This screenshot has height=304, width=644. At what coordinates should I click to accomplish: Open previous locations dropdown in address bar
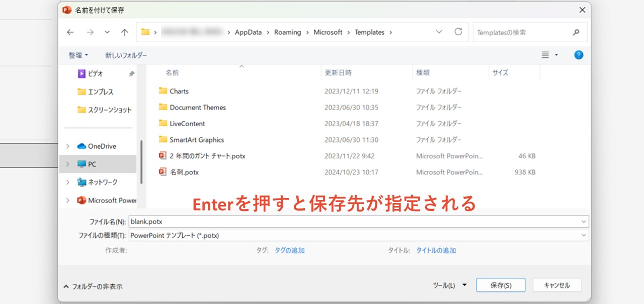[439, 32]
